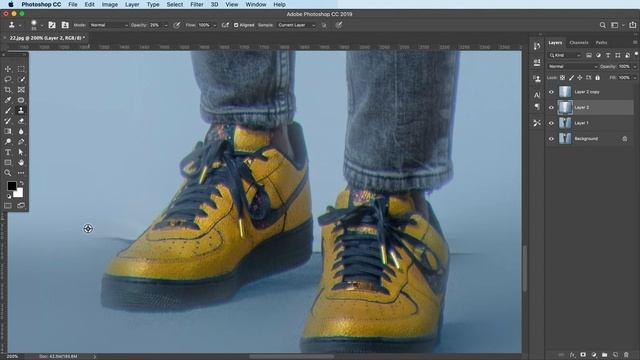Screen dimensions: 640x360
Task: Toggle the Aligned checkbox
Action: pyautogui.click(x=236, y=25)
